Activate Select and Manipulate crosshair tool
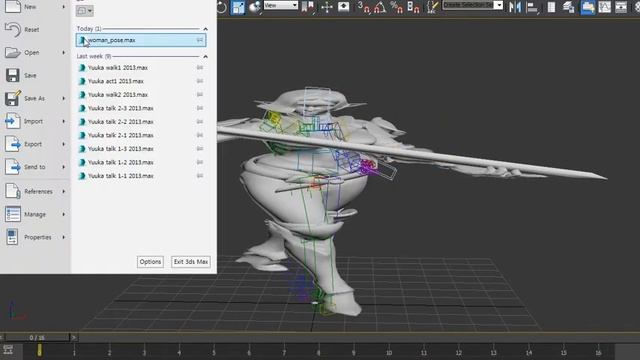 click(327, 7)
